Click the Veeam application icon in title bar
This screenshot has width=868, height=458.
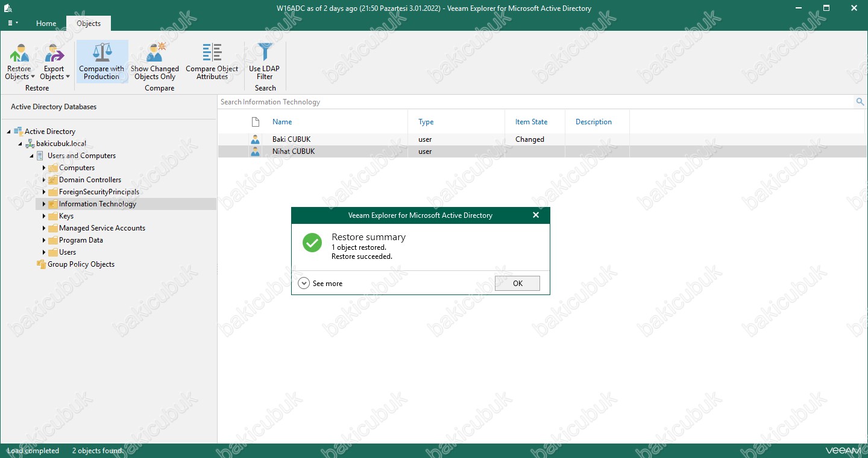(8, 8)
